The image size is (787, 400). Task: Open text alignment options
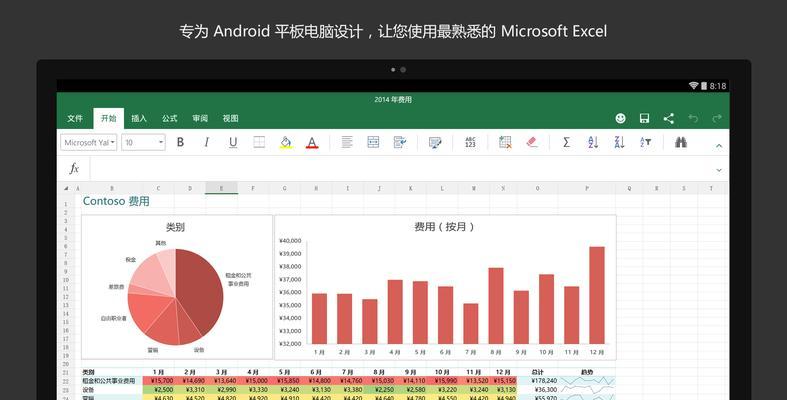347,143
